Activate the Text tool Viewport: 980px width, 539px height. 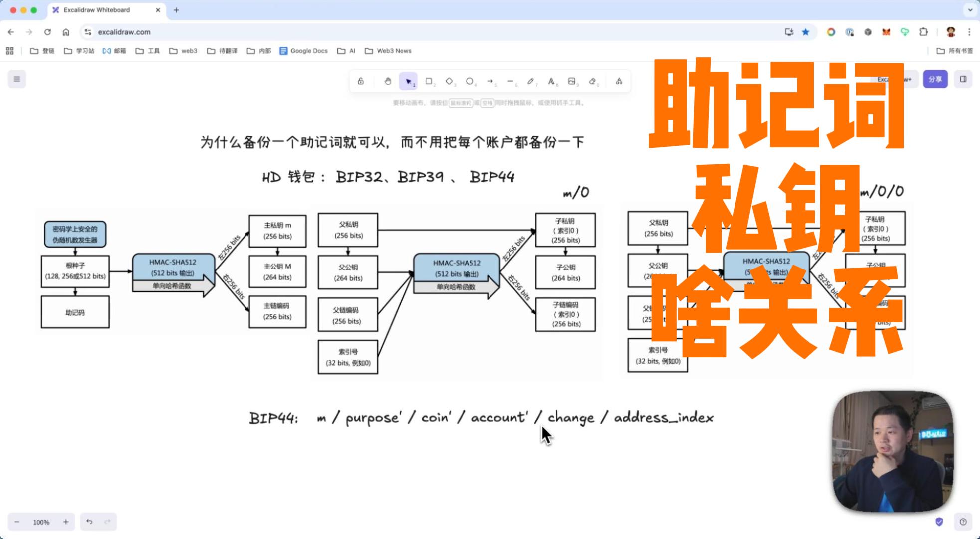[x=551, y=81]
